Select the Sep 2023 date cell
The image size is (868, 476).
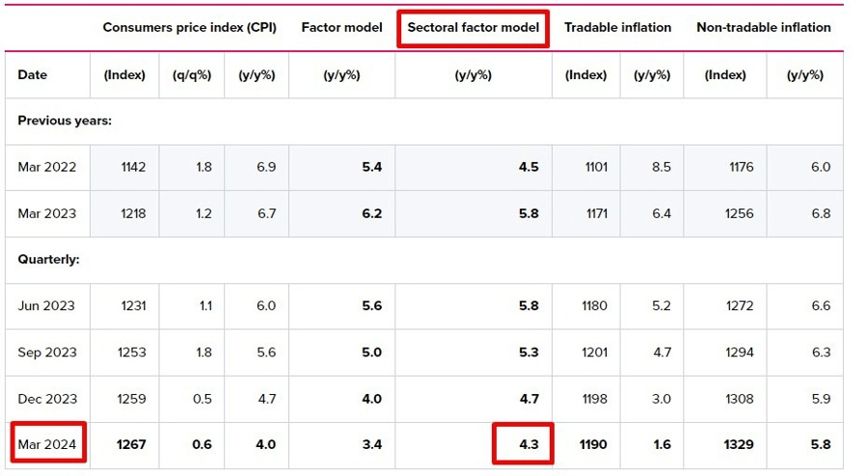(x=47, y=353)
